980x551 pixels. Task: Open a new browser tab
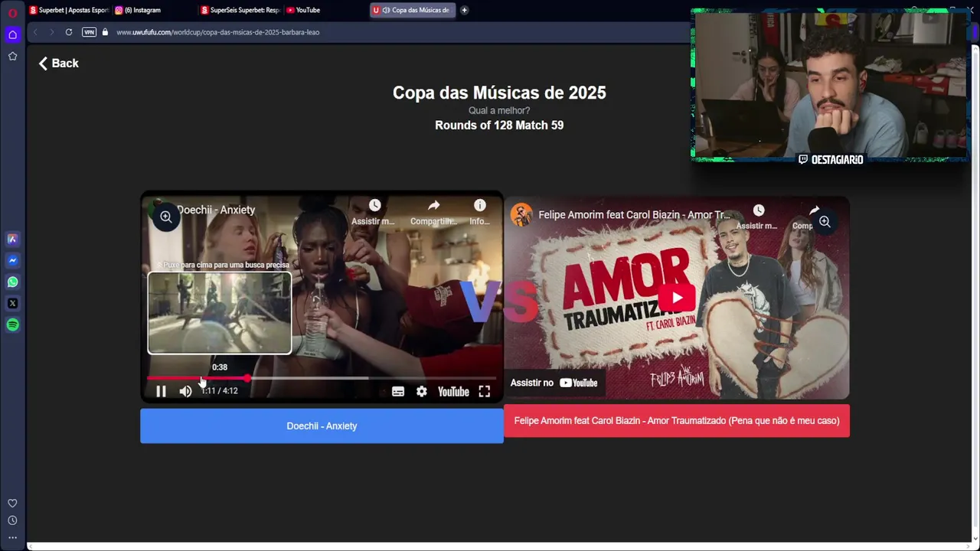pos(464,10)
